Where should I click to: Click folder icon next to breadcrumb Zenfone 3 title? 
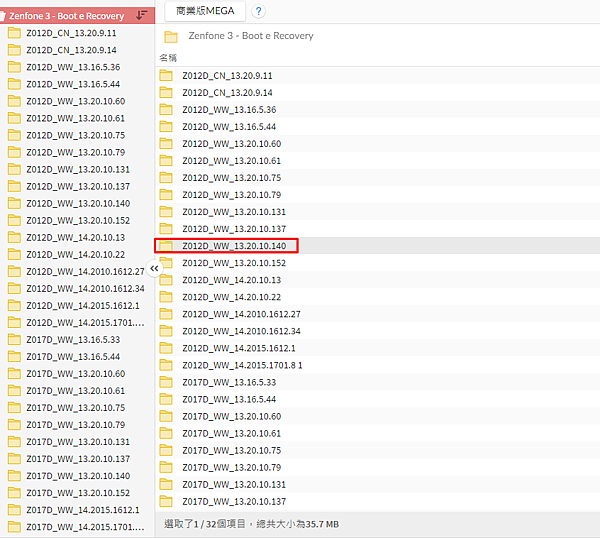click(x=171, y=36)
